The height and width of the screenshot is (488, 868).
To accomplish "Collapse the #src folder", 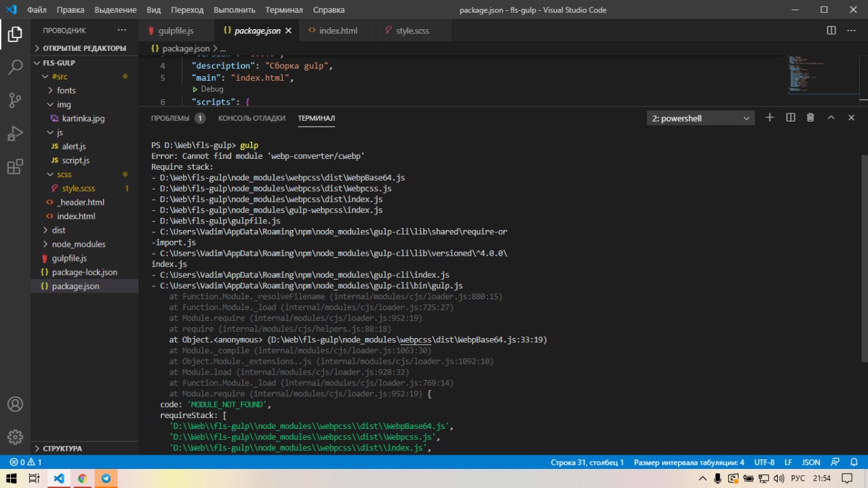I will click(x=85, y=77).
